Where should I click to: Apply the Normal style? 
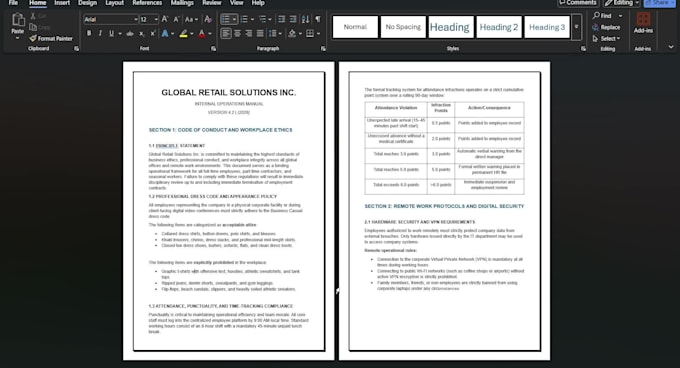pyautogui.click(x=355, y=27)
